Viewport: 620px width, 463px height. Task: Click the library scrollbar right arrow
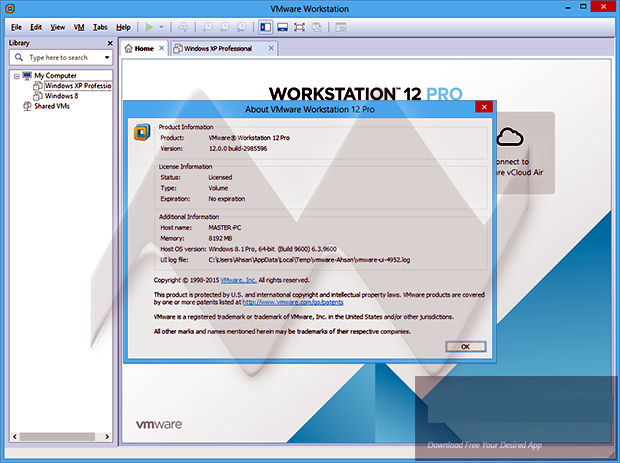[107, 437]
